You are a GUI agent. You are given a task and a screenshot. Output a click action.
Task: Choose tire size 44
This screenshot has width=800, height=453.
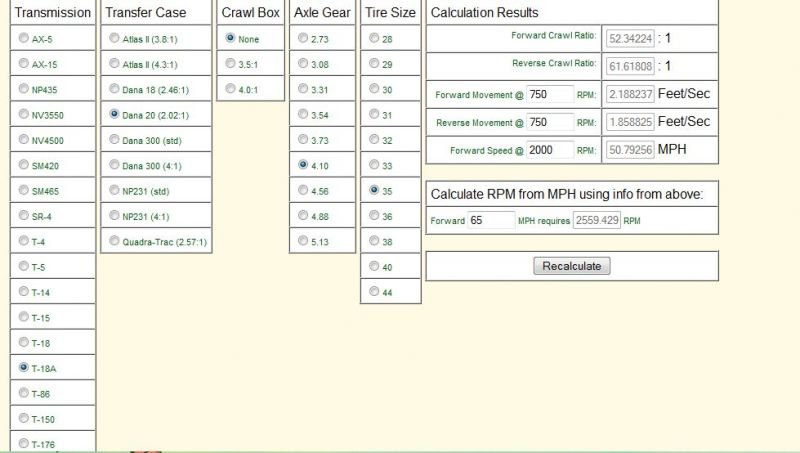coord(374,291)
